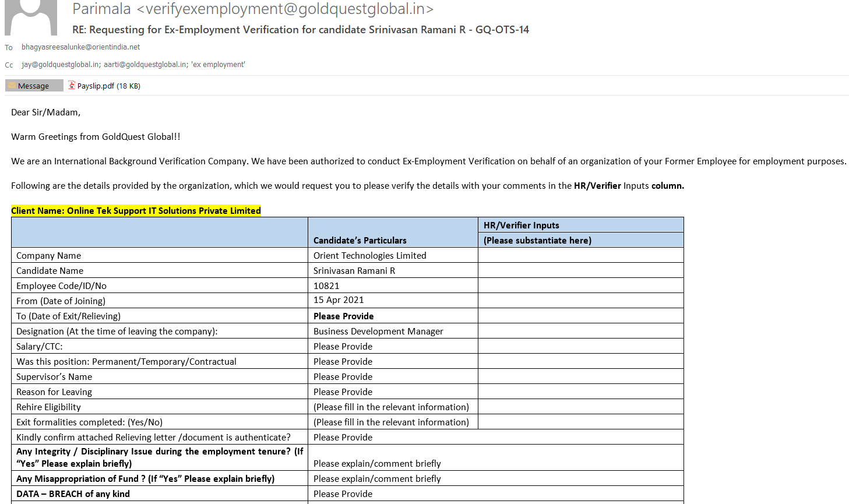Click the envelope icon on the Message tab
This screenshot has width=849, height=504.
click(x=12, y=86)
